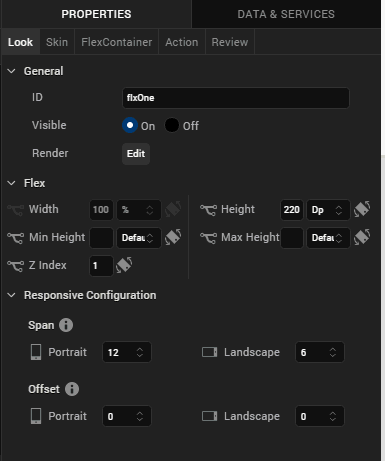Open the Min Height unit dropdown
The image size is (385, 461).
click(139, 238)
